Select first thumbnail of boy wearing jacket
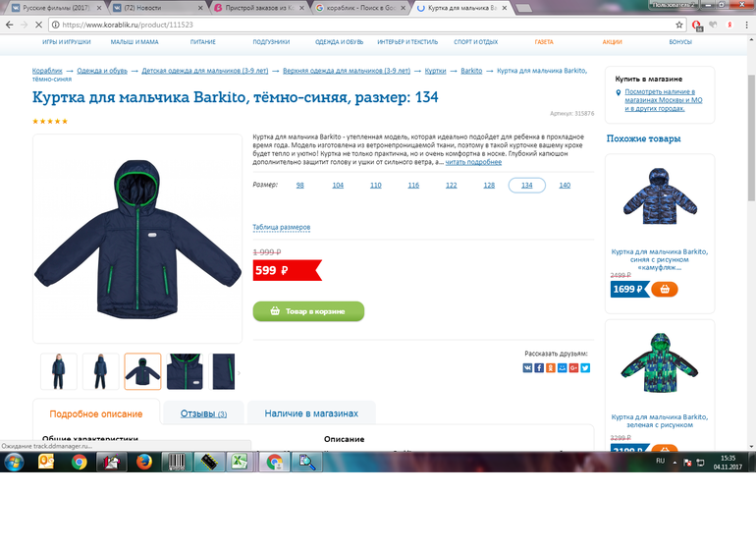This screenshot has width=756, height=549. (x=58, y=372)
